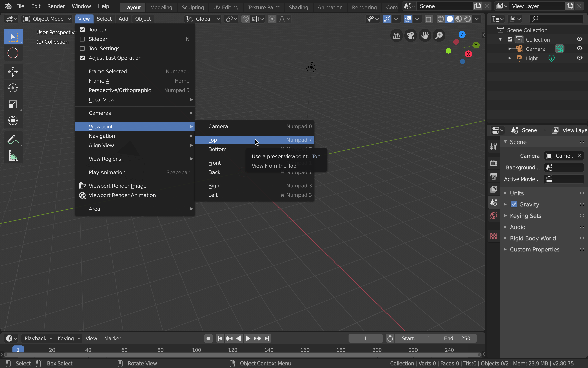
Task: Click the Blender logo menu
Action: point(8,6)
